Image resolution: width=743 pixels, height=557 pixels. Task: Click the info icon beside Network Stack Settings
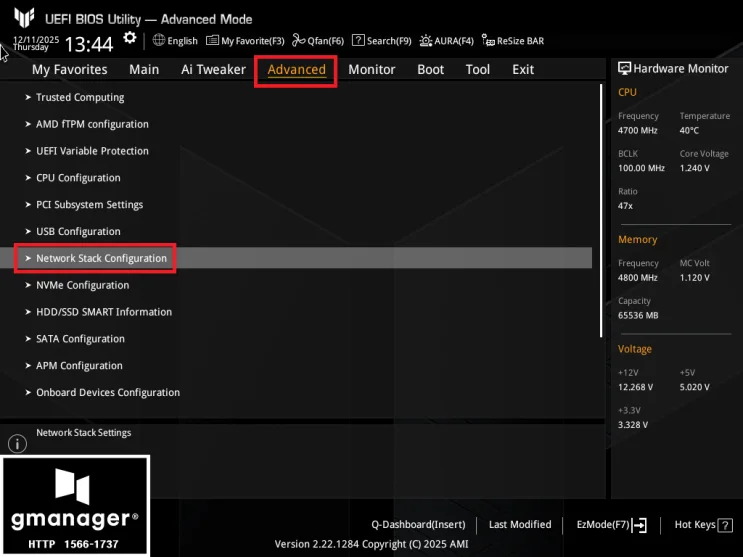18,444
